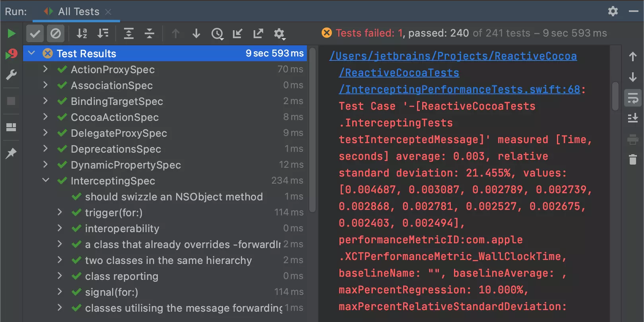Export test results
644x322 pixels.
coord(258,33)
